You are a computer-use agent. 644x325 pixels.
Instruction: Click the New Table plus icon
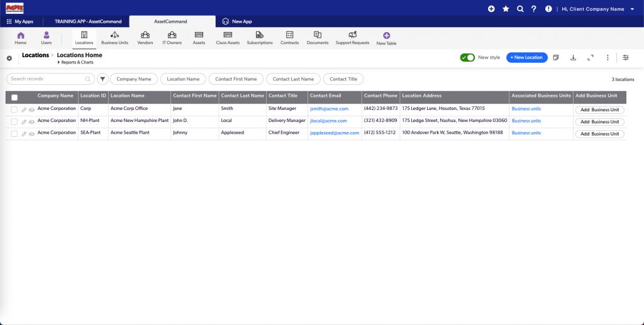click(x=387, y=36)
